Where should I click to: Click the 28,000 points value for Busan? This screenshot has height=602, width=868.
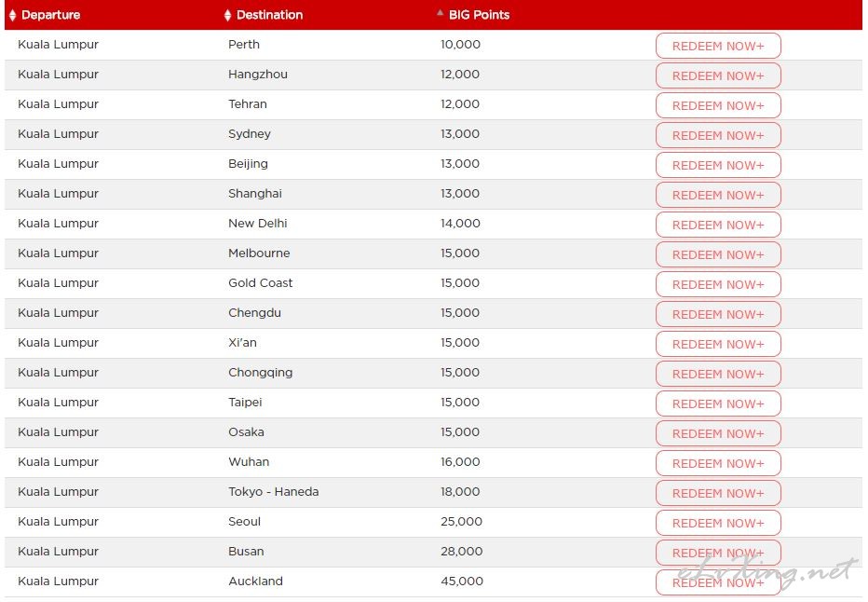click(x=462, y=552)
